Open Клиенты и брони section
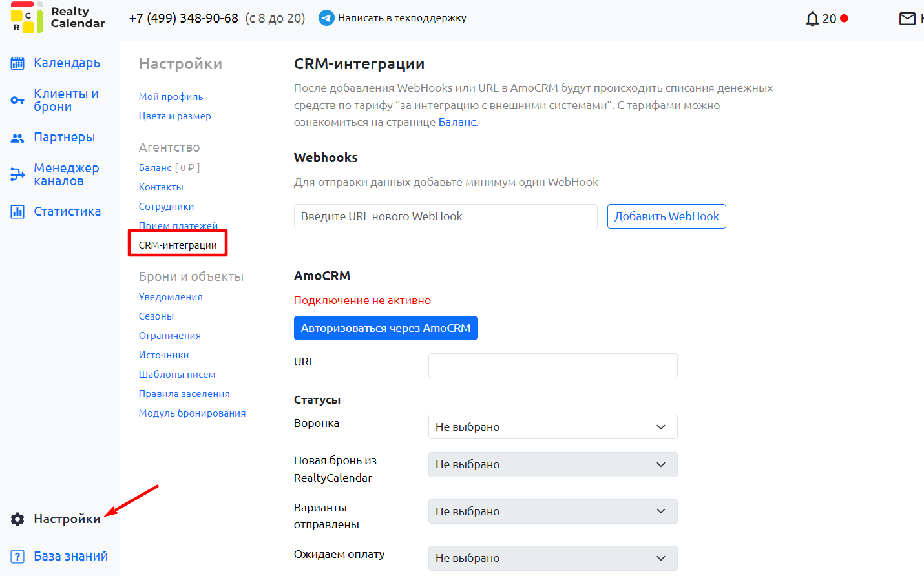The image size is (924, 576). tap(67, 100)
